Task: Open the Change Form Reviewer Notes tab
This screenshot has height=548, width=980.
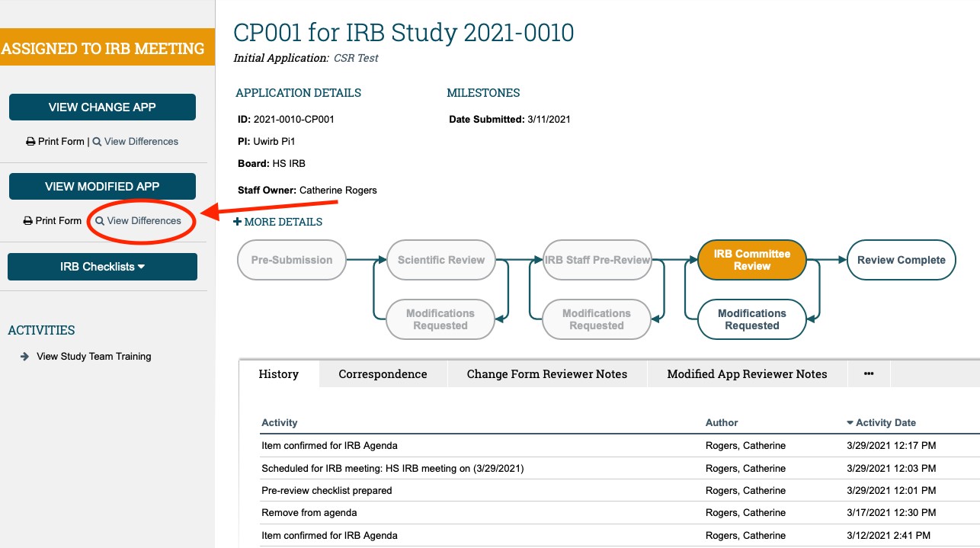Action: pos(547,373)
